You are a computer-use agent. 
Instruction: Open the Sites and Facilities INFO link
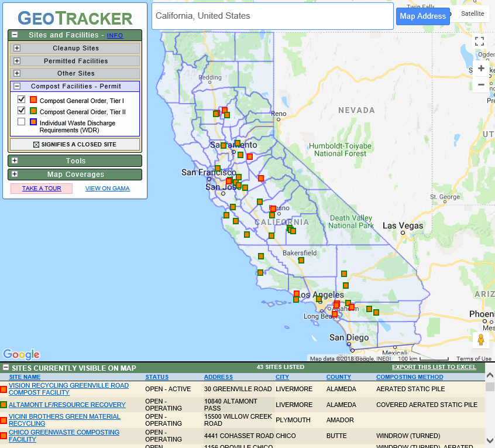pyautogui.click(x=115, y=35)
